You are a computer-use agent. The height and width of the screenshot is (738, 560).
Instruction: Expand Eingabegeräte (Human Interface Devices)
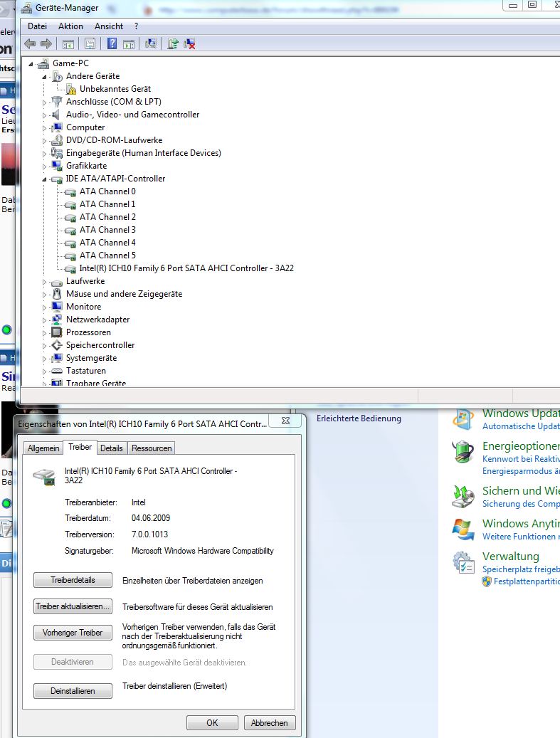click(45, 154)
